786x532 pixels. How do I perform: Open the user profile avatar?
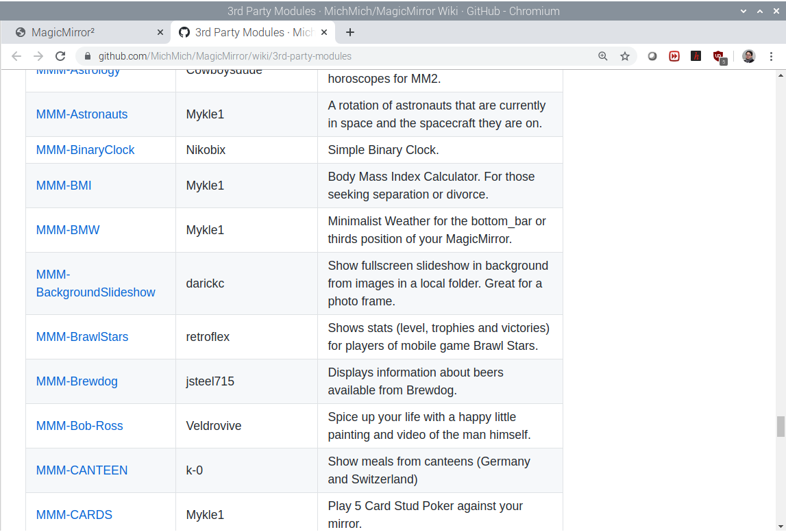click(x=749, y=56)
